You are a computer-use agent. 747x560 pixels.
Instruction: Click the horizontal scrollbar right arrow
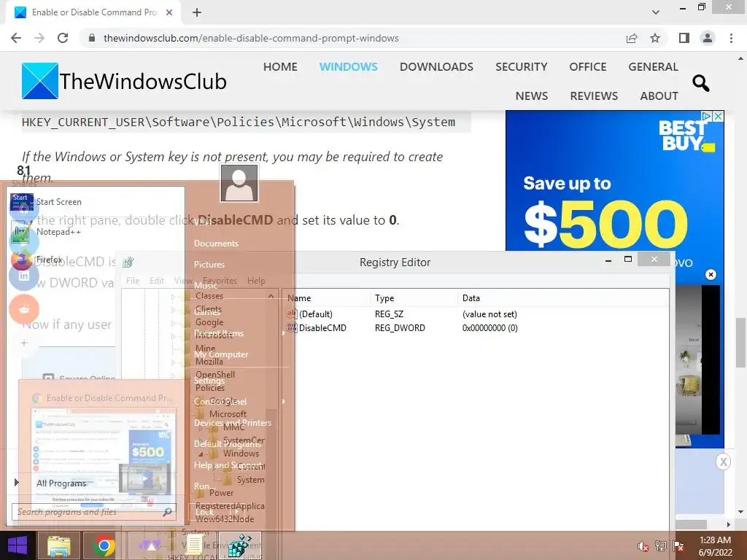(728, 524)
